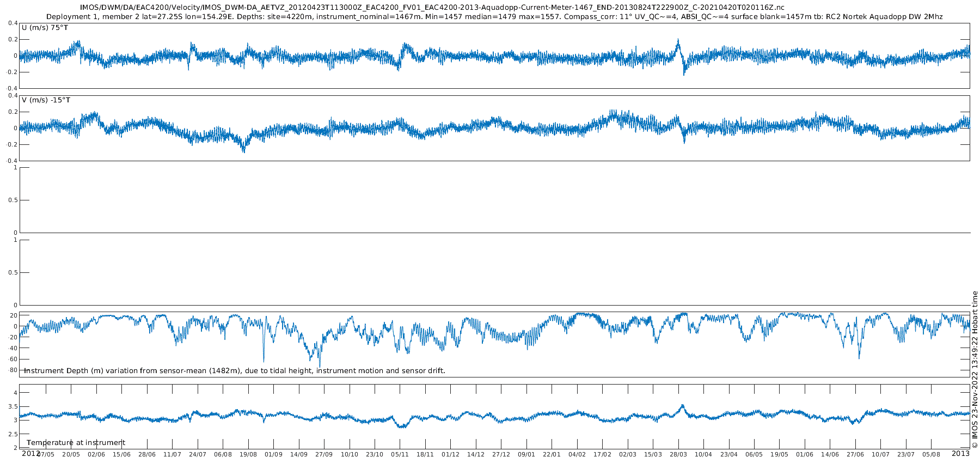980x463 pixels.
Task: Select the 02/06 date tick
Action: pos(96,454)
